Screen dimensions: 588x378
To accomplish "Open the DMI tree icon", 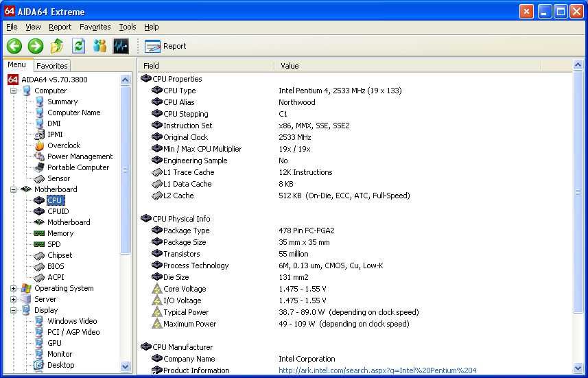I will 39,123.
